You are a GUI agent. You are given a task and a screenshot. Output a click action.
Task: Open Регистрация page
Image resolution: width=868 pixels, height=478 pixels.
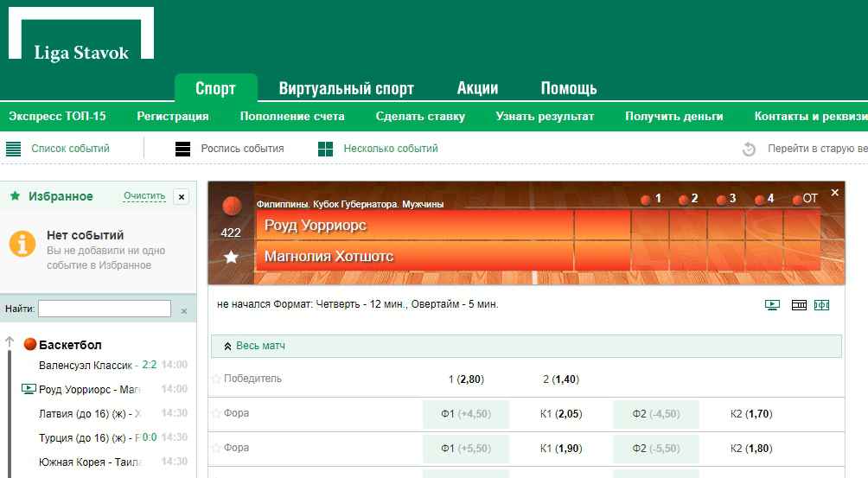pyautogui.click(x=173, y=116)
